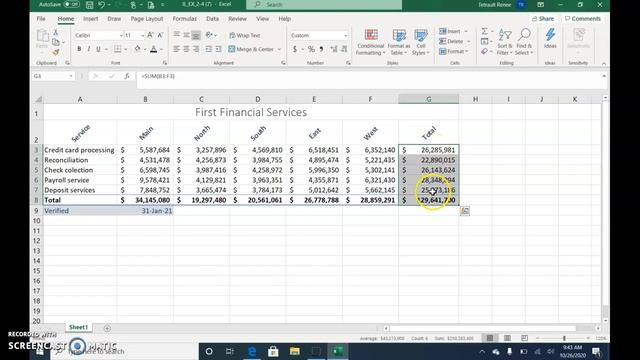Click the Orientation icon
The height and width of the screenshot is (360, 640).
pos(209,36)
